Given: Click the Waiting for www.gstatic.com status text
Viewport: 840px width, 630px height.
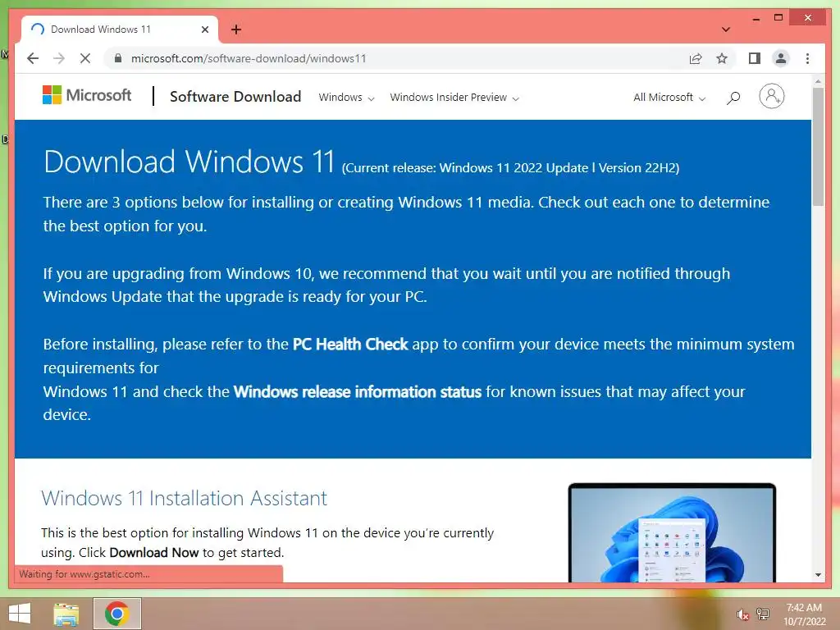Looking at the screenshot, I should [84, 573].
